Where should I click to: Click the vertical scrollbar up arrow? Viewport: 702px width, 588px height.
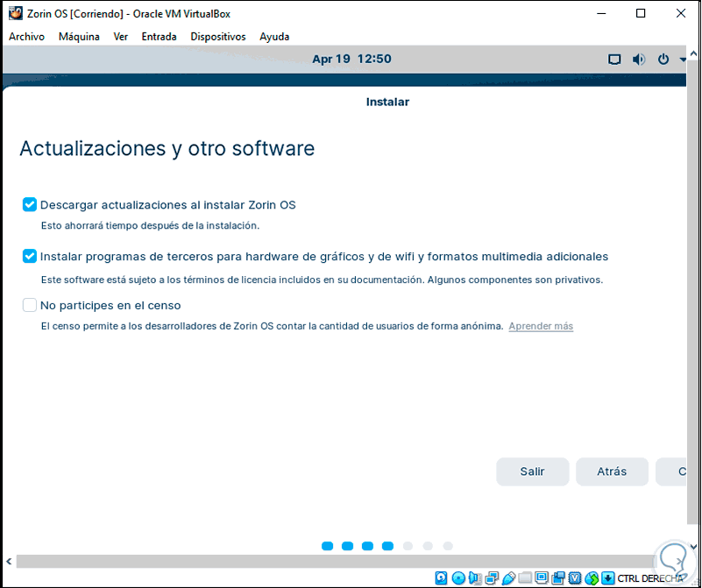tap(693, 53)
